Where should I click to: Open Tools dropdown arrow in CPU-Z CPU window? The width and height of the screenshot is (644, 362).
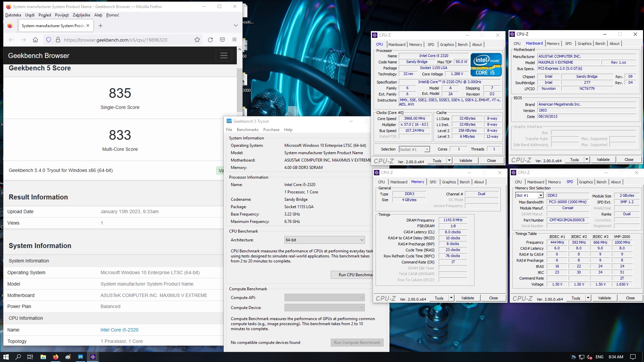point(449,161)
